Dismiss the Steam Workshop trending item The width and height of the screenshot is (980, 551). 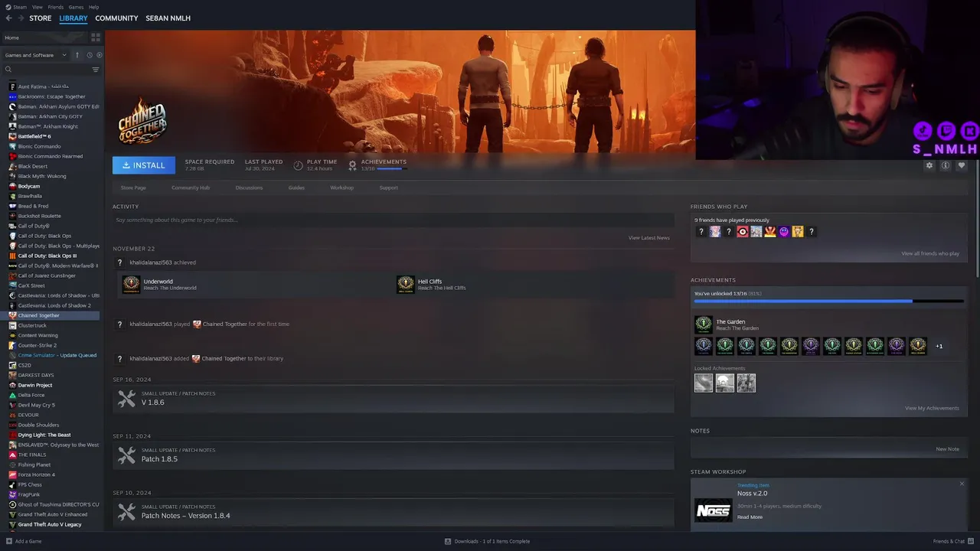pos(962,484)
